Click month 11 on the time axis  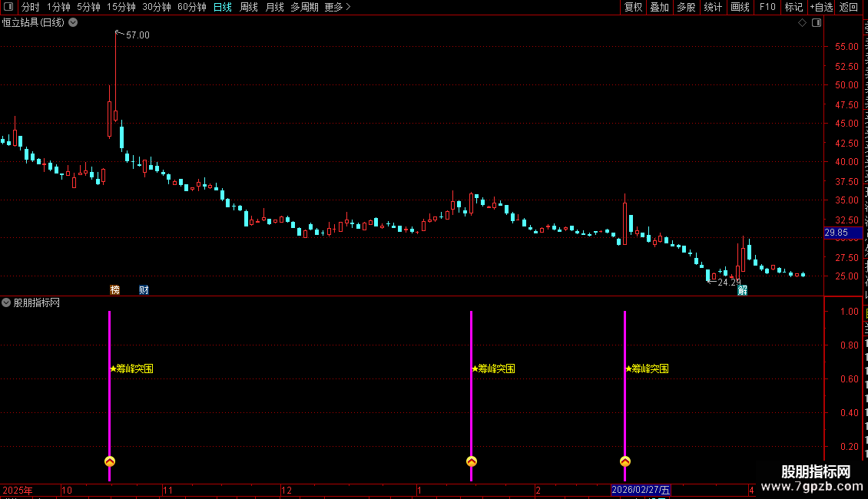click(x=167, y=490)
